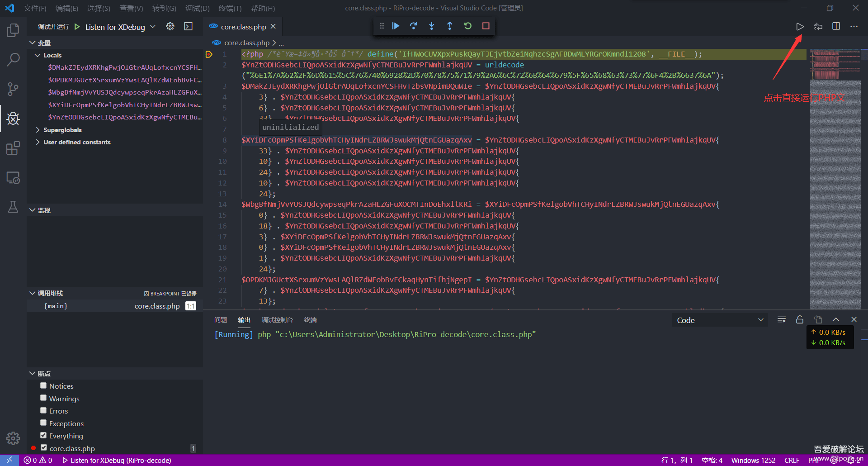Stop the debugging session
Viewport: 868px width, 466px height.
coord(486,26)
